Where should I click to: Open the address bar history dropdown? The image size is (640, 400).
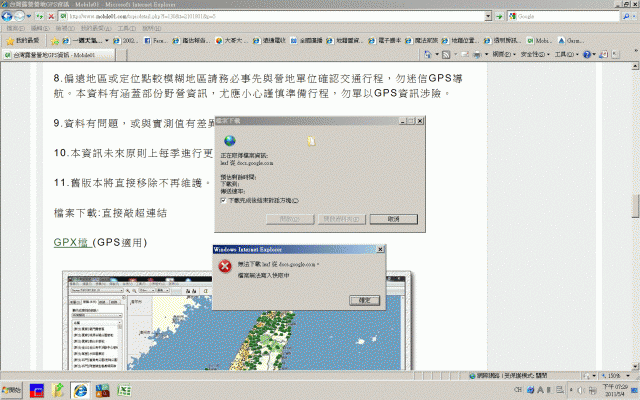coord(488,16)
